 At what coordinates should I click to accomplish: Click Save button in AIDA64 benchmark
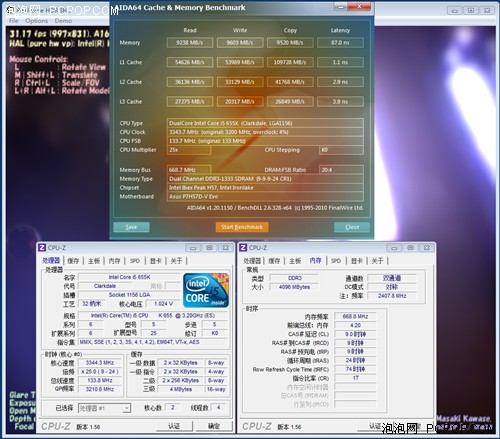click(131, 227)
